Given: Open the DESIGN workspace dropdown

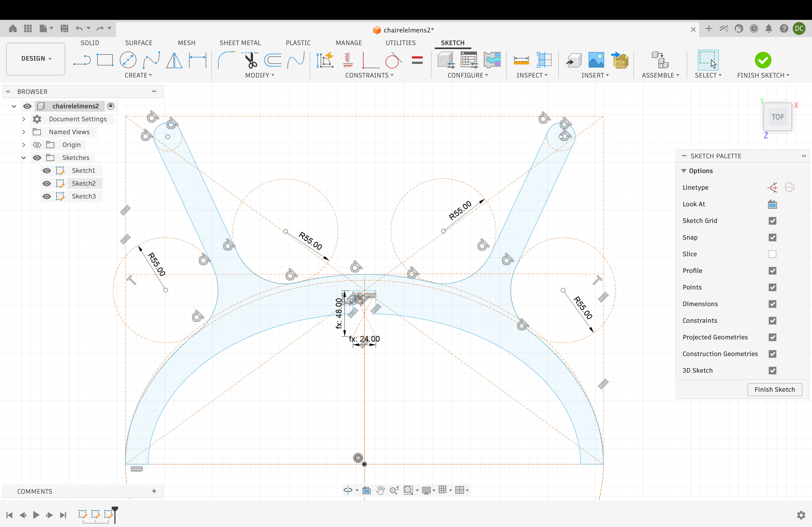Looking at the screenshot, I should [36, 59].
